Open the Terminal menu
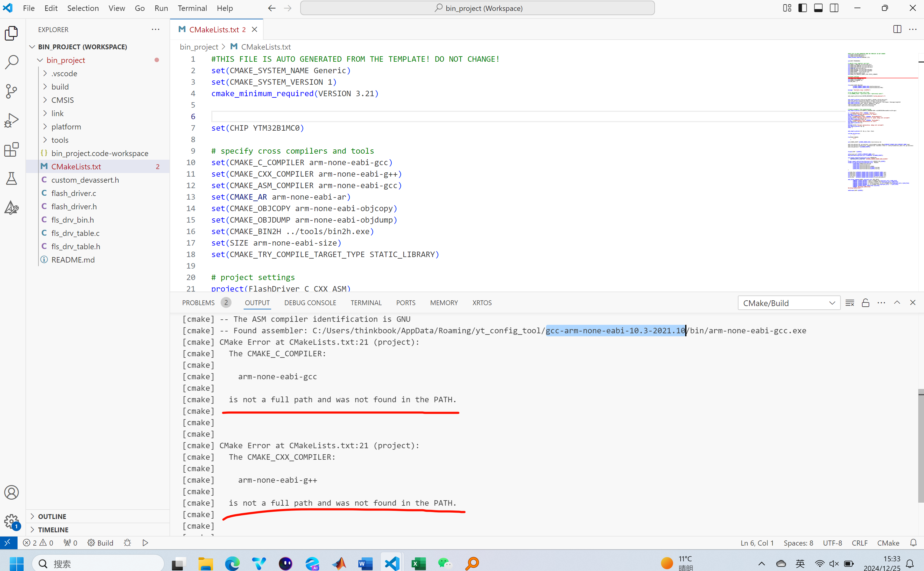Screen dimensions: 924x571 point(192,8)
